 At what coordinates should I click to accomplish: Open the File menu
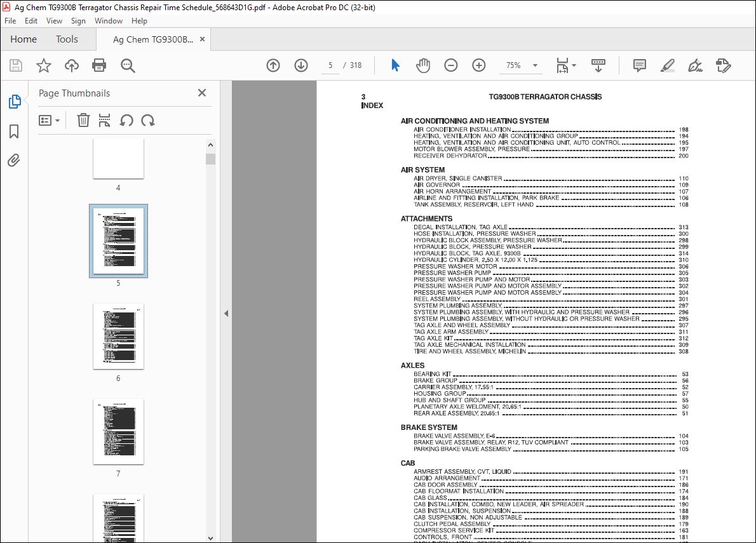click(x=10, y=21)
